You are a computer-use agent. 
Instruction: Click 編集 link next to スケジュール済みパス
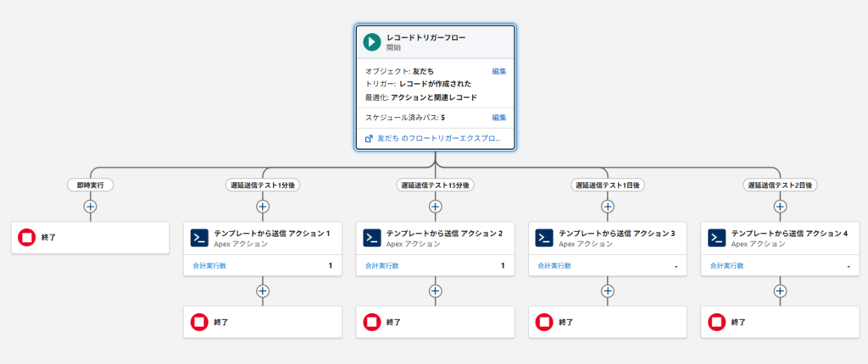499,117
